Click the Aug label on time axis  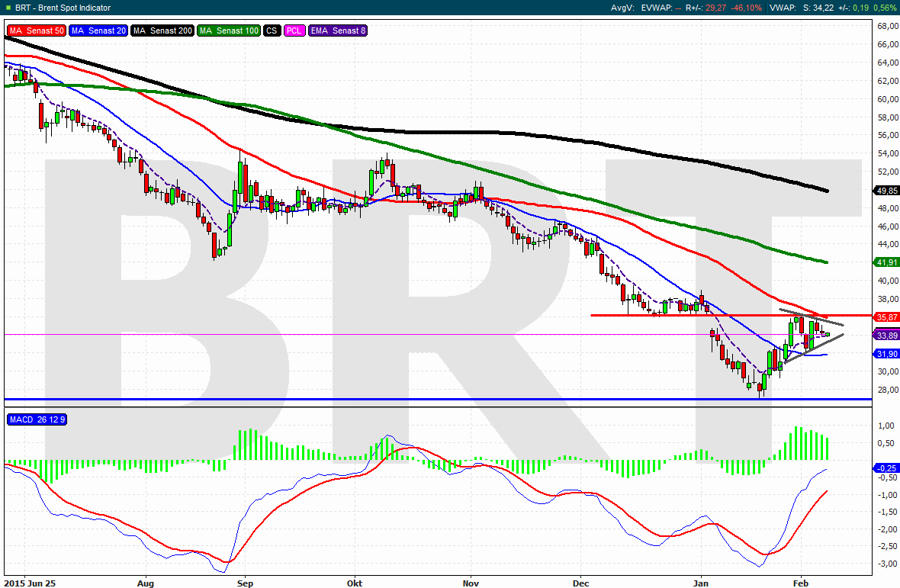click(146, 583)
